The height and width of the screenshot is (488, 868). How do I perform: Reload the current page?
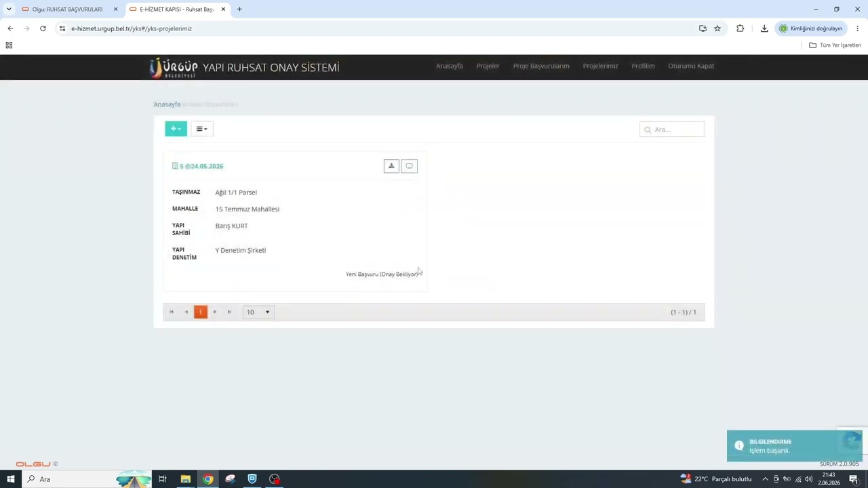(43, 28)
